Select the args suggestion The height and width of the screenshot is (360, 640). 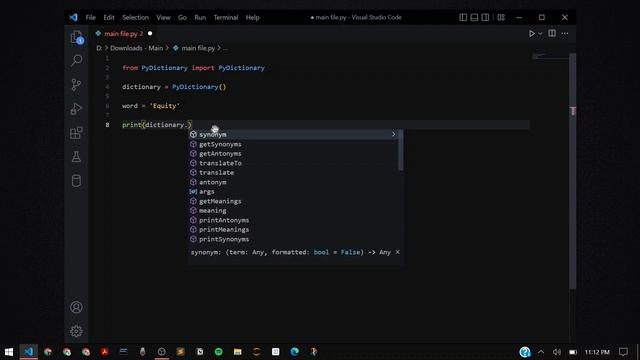(293, 191)
